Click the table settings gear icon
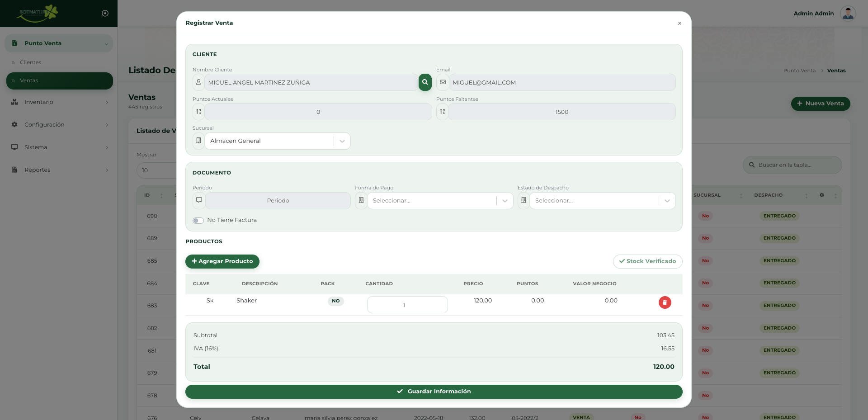868x420 pixels. 821,195
